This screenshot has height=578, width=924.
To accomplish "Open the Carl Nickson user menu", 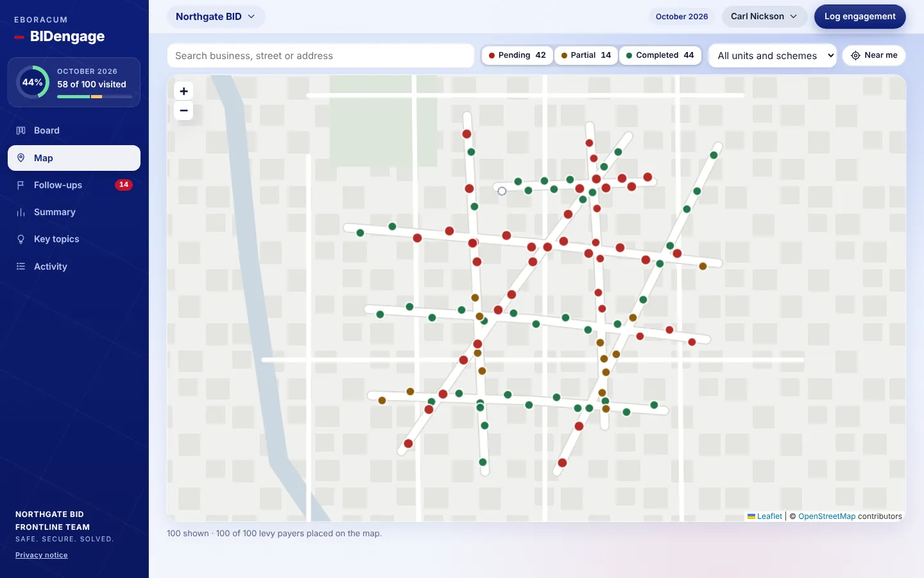I will click(764, 17).
